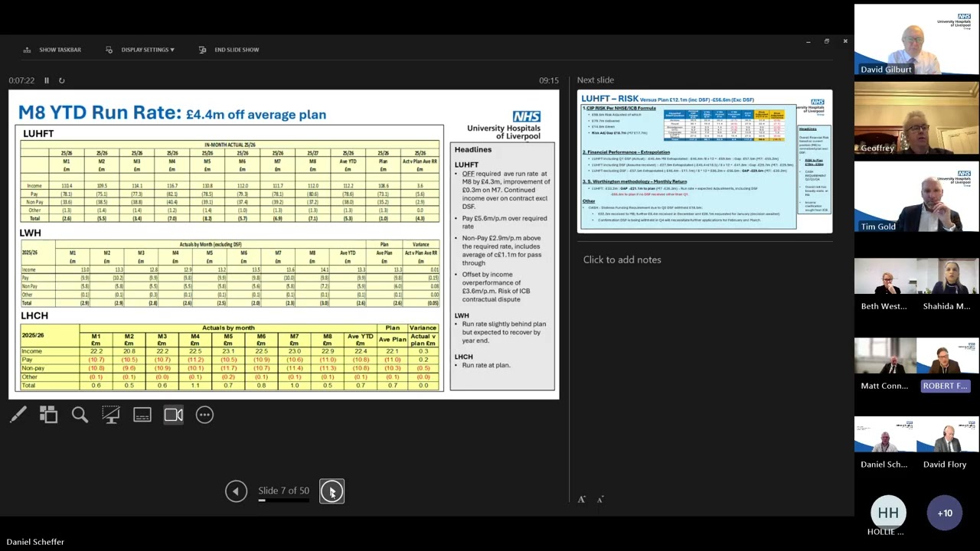The height and width of the screenshot is (551, 980).
Task: Toggle the camera cameo button
Action: point(174,415)
